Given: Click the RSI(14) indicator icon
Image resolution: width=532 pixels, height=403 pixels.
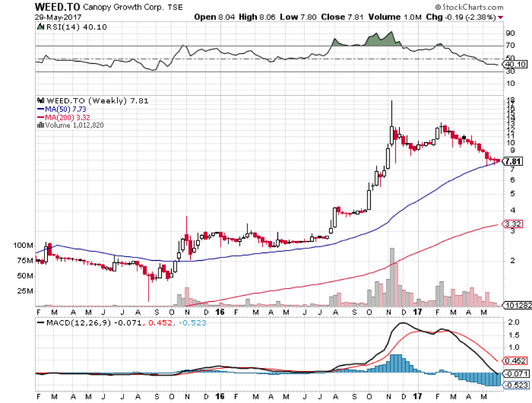Looking at the screenshot, I should click(x=40, y=27).
